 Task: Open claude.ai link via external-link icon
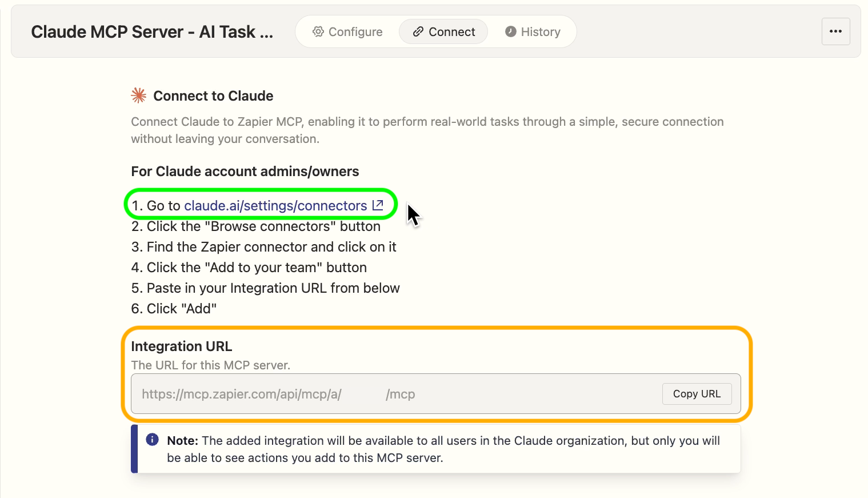click(377, 205)
